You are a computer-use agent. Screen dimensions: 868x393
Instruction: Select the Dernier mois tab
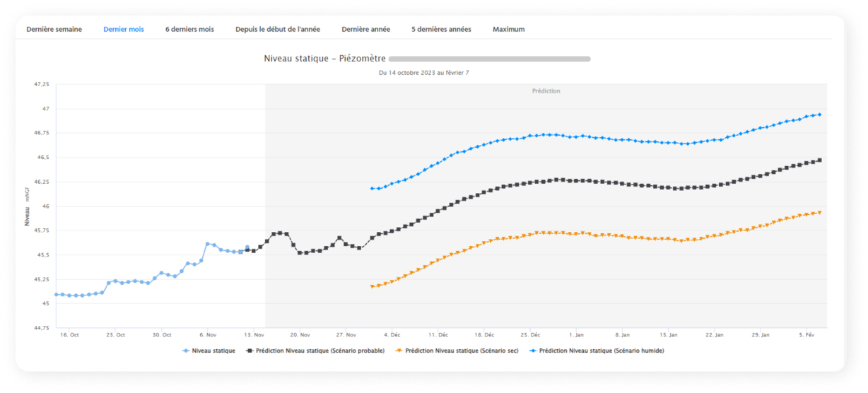[x=124, y=29]
